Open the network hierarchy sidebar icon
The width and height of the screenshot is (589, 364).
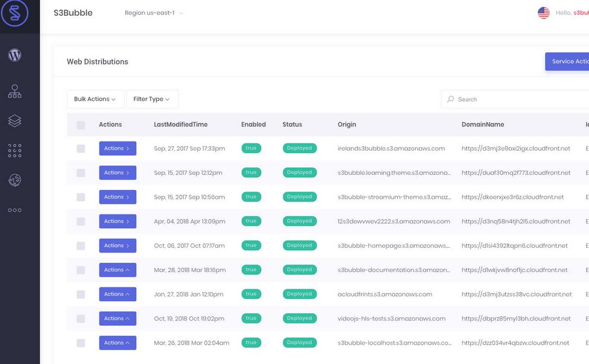click(14, 91)
